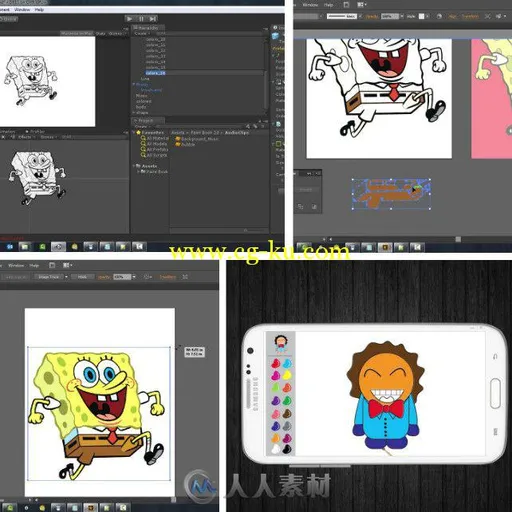Image resolution: width=512 pixels, height=512 pixels.
Task: Select the colored object in Hierarchy
Action: tap(144, 101)
